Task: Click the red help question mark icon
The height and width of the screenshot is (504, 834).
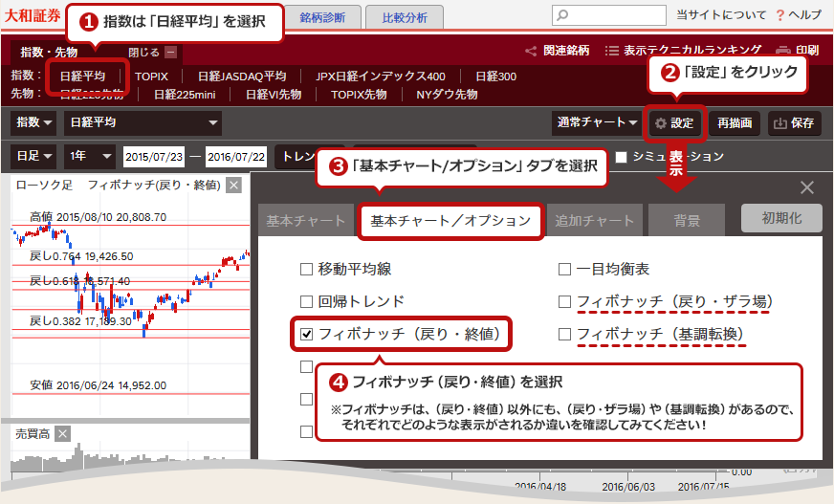Action: (x=779, y=15)
